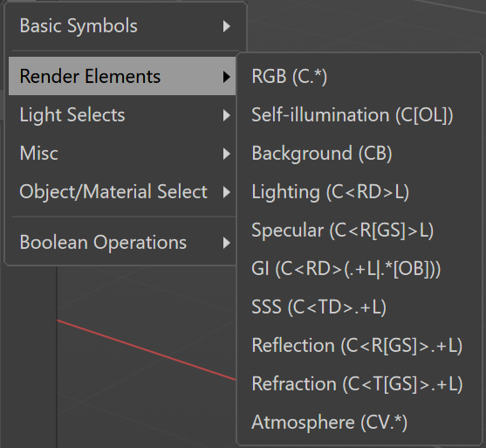Expand the arrow beside Boolean Operations

click(x=227, y=243)
